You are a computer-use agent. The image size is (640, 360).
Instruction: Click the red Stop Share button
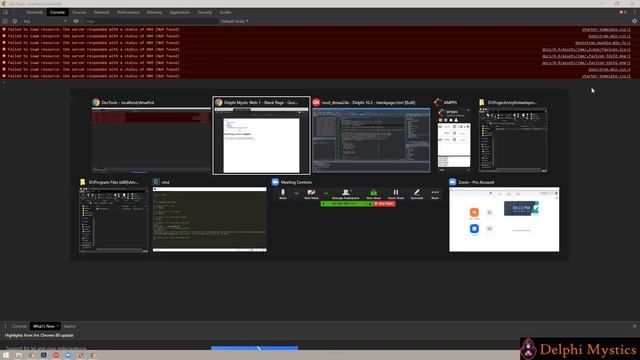pyautogui.click(x=384, y=204)
